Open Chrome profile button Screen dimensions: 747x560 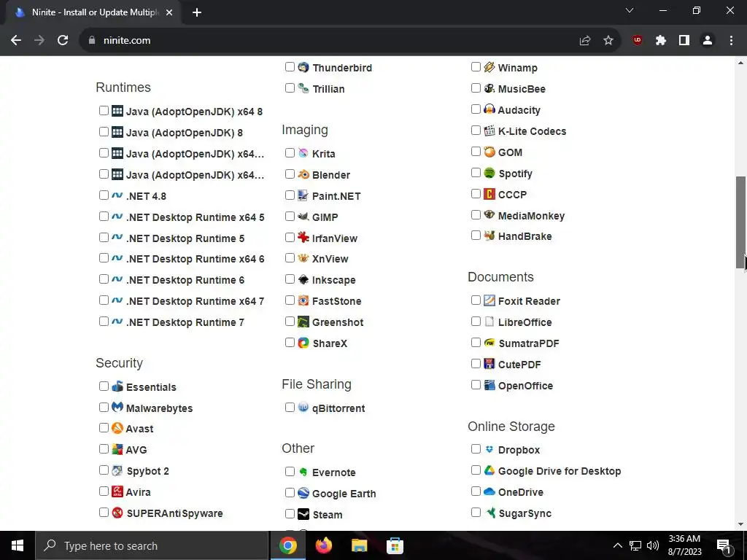708,41
